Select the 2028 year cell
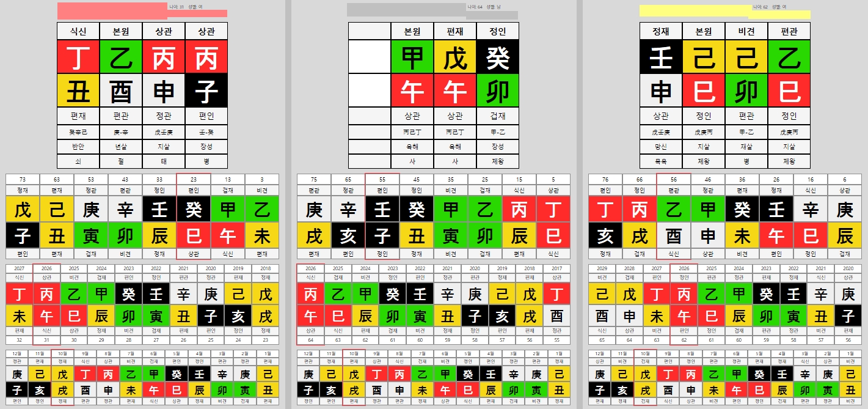 pos(629,268)
